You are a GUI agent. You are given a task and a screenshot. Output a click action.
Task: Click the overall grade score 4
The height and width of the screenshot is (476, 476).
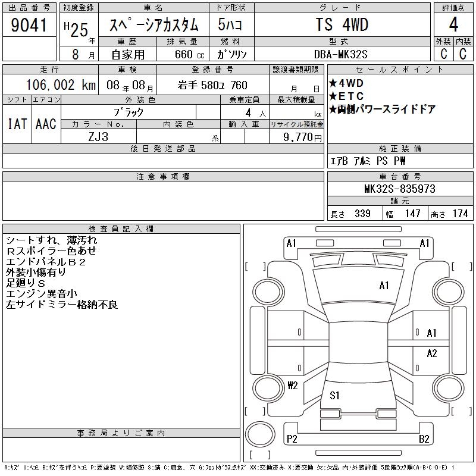coord(453,25)
